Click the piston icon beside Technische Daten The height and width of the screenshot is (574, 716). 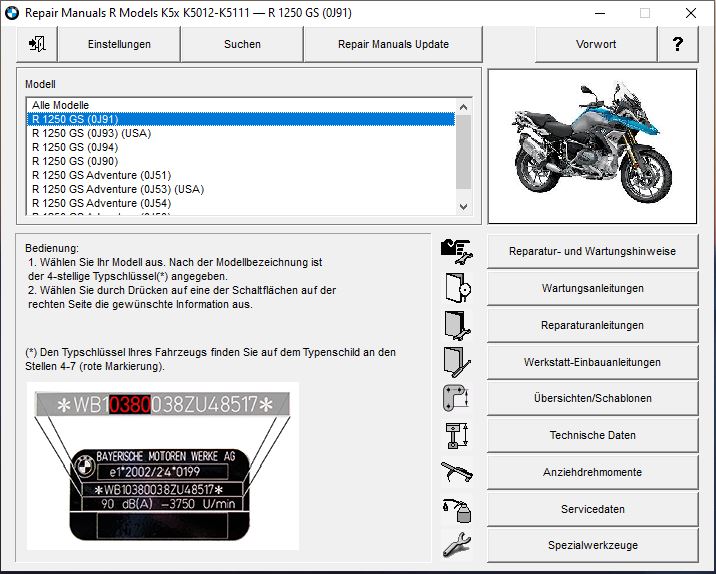(456, 435)
